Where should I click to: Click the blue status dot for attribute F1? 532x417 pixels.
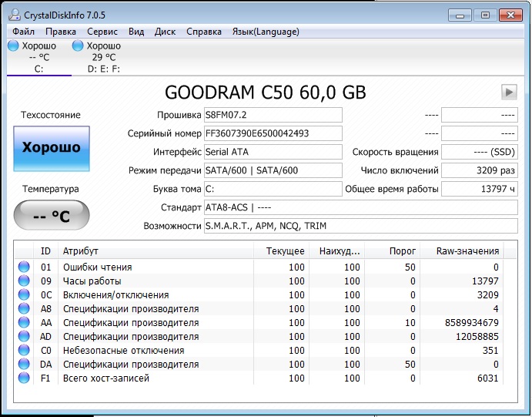tap(24, 378)
